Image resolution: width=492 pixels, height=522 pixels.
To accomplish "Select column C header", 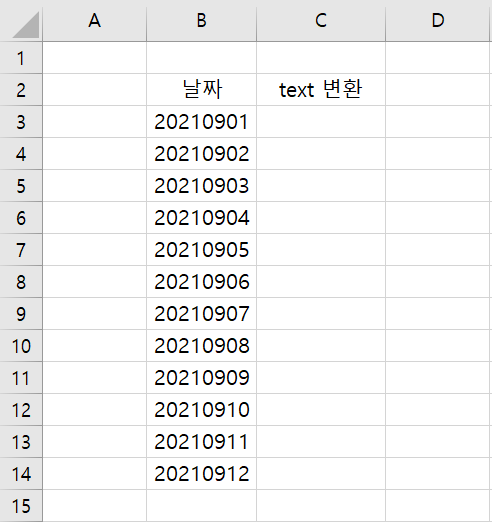I will pyautogui.click(x=321, y=21).
